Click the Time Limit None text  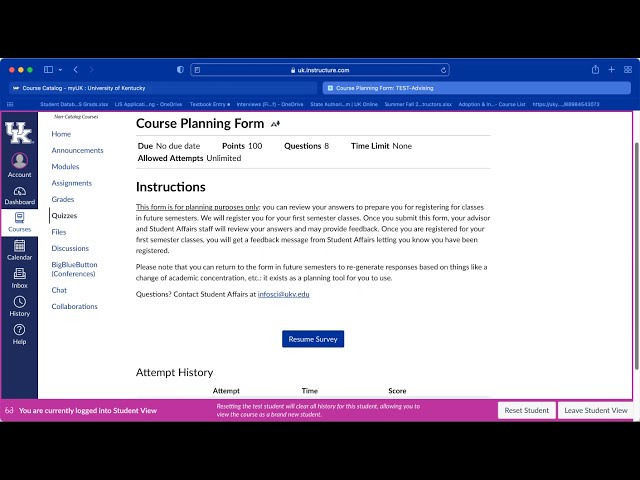(x=381, y=146)
